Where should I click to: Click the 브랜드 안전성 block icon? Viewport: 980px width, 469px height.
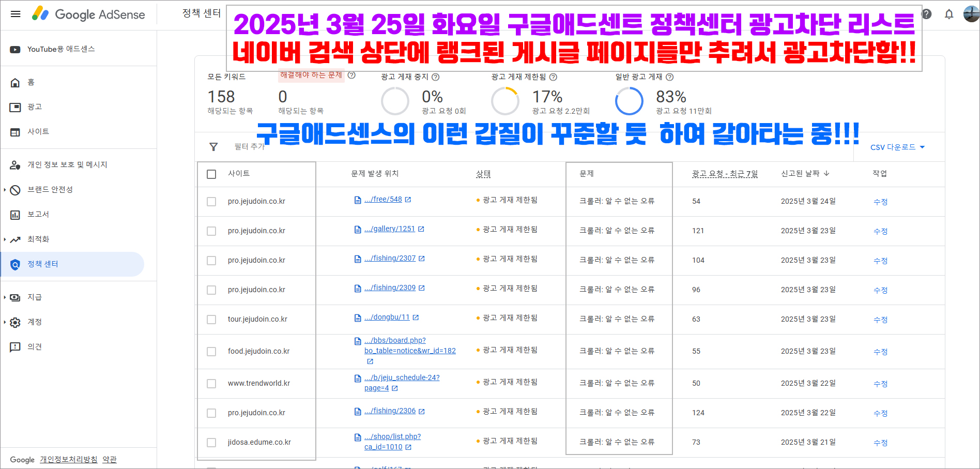pos(16,190)
